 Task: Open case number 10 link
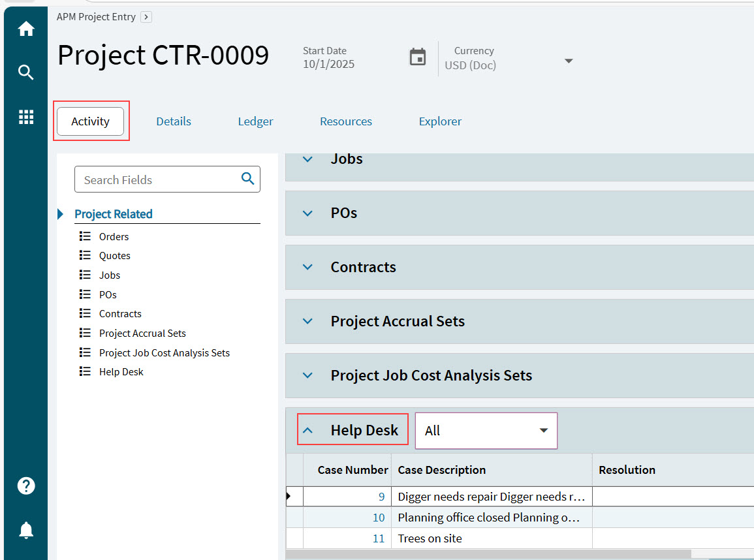(x=379, y=518)
